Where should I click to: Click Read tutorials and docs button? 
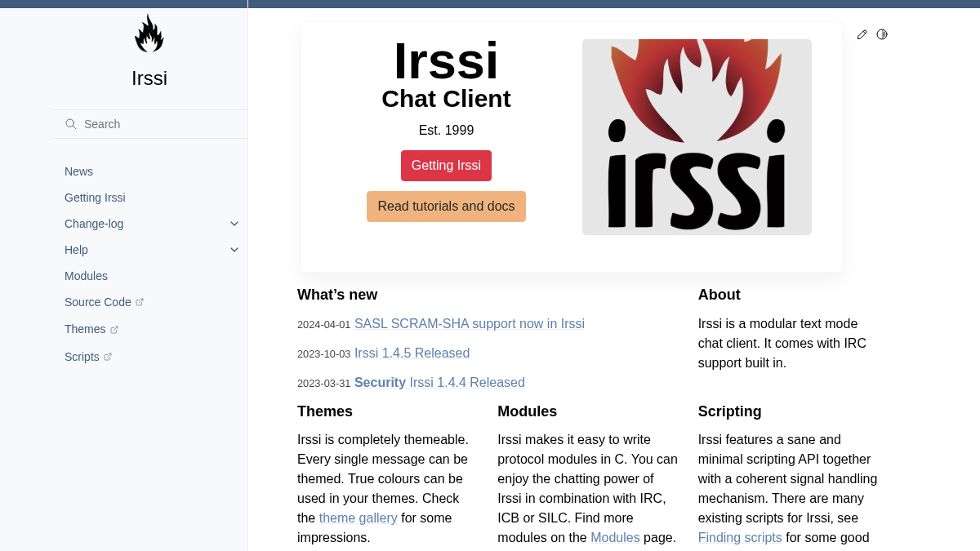tap(446, 207)
